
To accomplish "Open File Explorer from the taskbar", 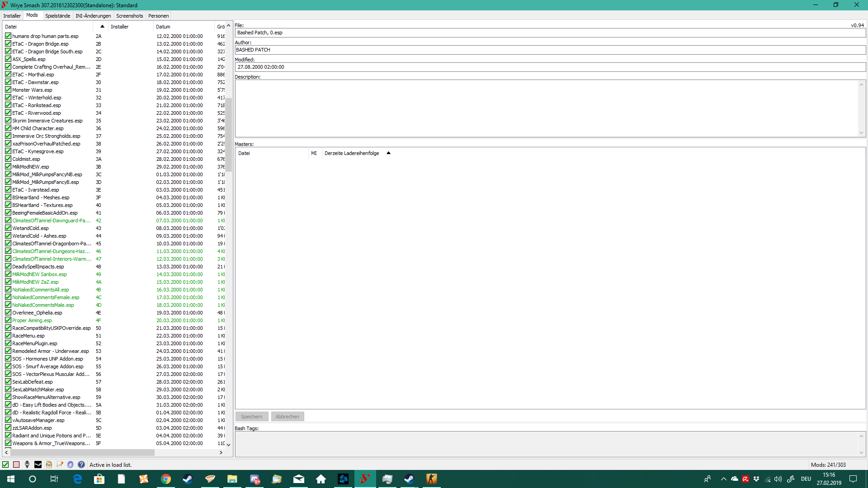I will coord(232,479).
